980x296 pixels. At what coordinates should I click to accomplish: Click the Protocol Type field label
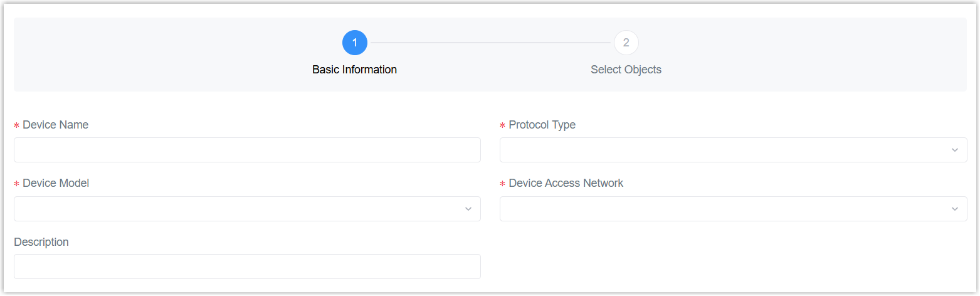(x=542, y=125)
